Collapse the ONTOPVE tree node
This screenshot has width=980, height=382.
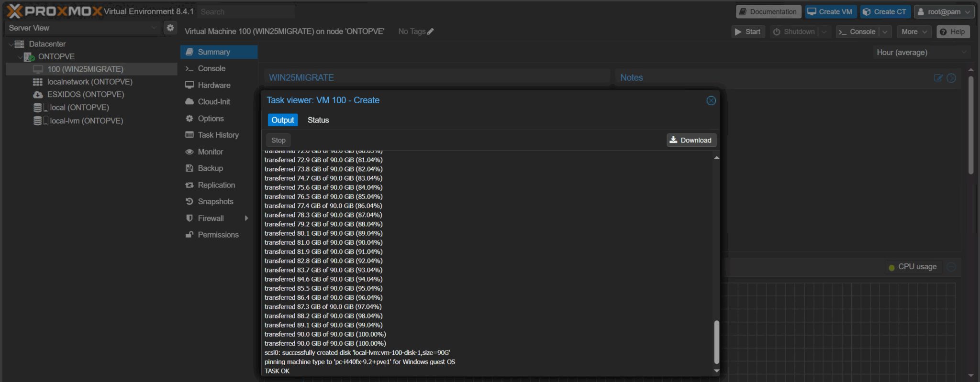(20, 57)
